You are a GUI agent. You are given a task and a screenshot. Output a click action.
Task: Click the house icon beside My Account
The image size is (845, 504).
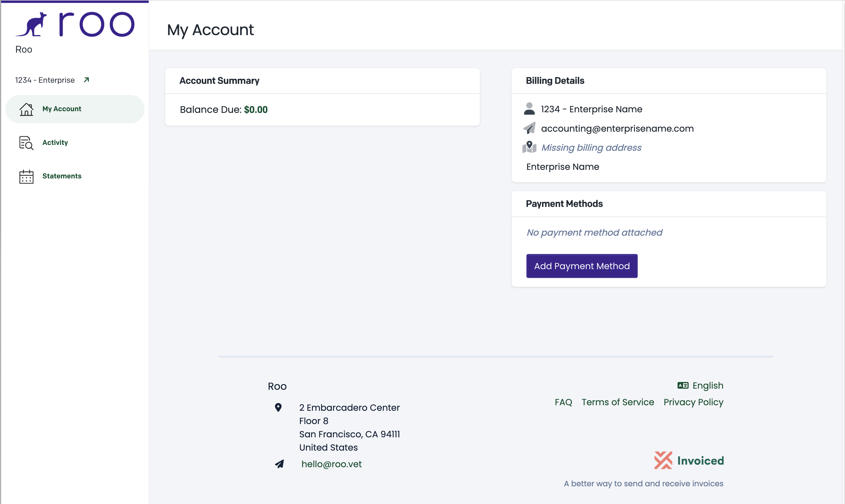click(26, 109)
